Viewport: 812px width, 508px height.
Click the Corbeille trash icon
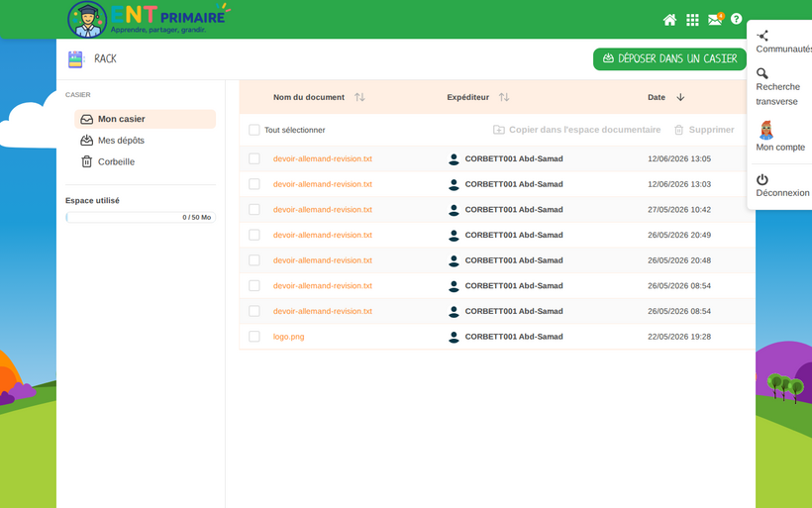86,161
